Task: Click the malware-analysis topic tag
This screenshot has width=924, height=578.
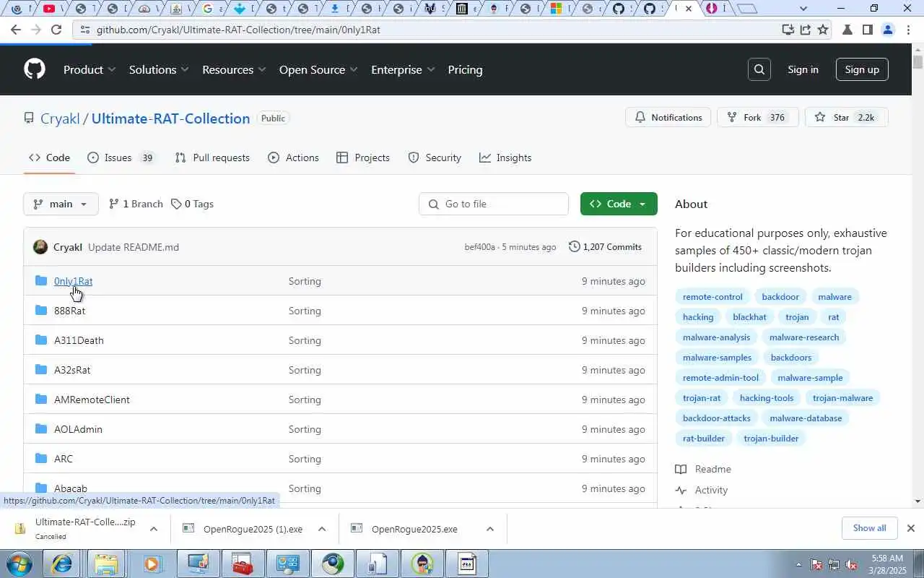Action: (x=716, y=337)
